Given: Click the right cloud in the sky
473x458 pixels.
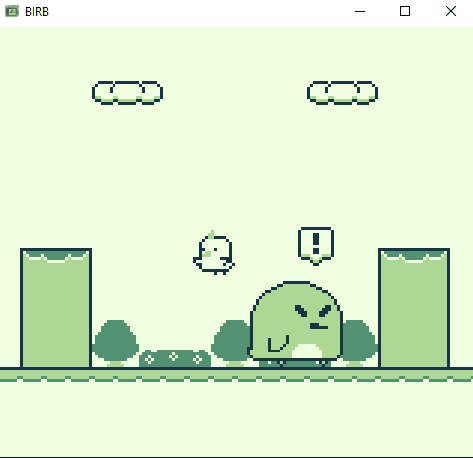Looking at the screenshot, I should (342, 92).
